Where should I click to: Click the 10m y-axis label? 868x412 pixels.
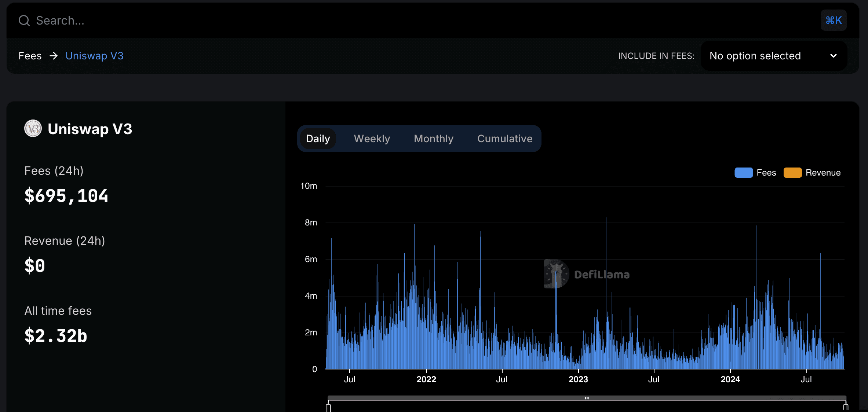tap(309, 186)
